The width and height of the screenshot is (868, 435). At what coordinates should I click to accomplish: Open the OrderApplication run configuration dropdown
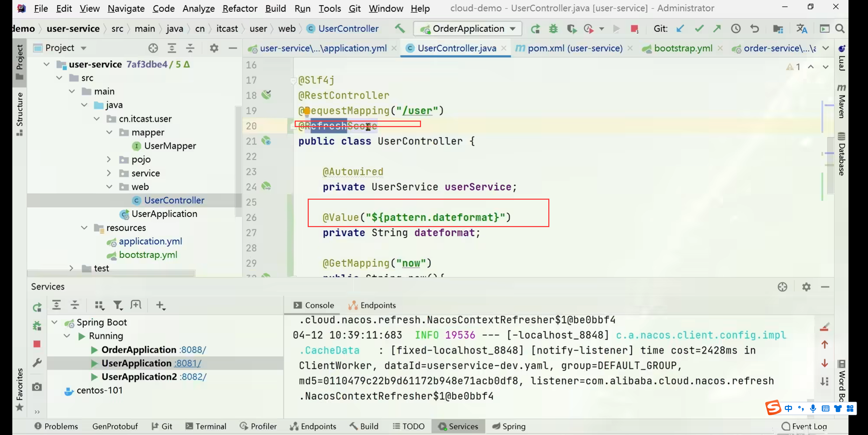point(468,29)
